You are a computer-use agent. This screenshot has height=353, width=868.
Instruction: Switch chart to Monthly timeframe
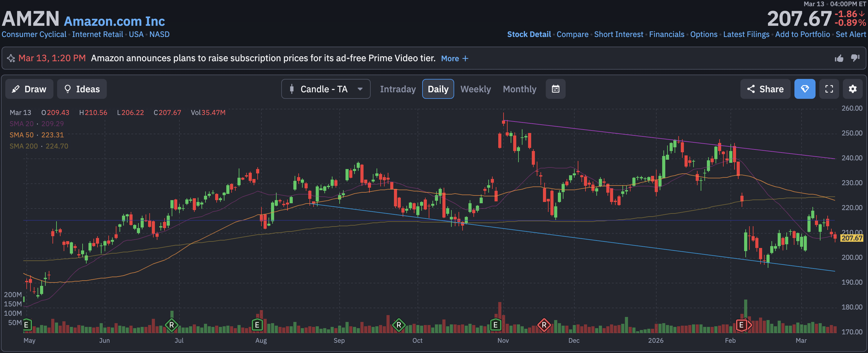pyautogui.click(x=519, y=89)
